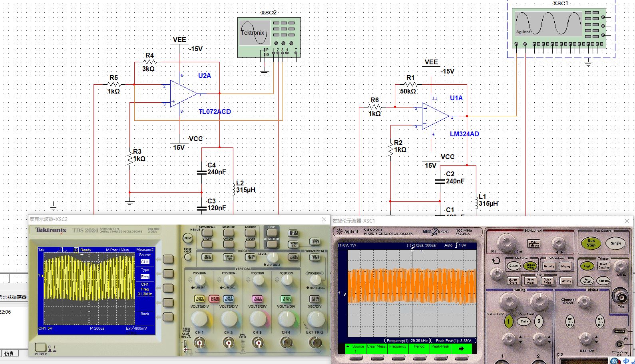
Task: Click the Agilent Pulse Width button
Action: tap(587, 281)
